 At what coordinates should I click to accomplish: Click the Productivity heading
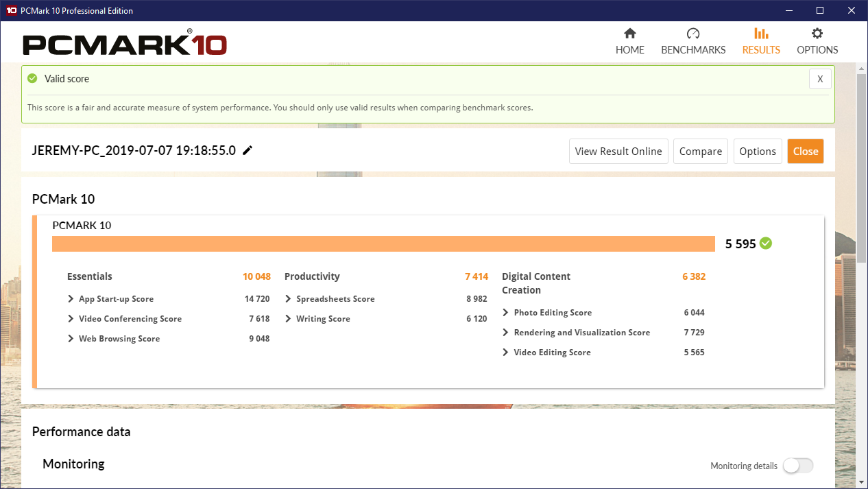312,276
